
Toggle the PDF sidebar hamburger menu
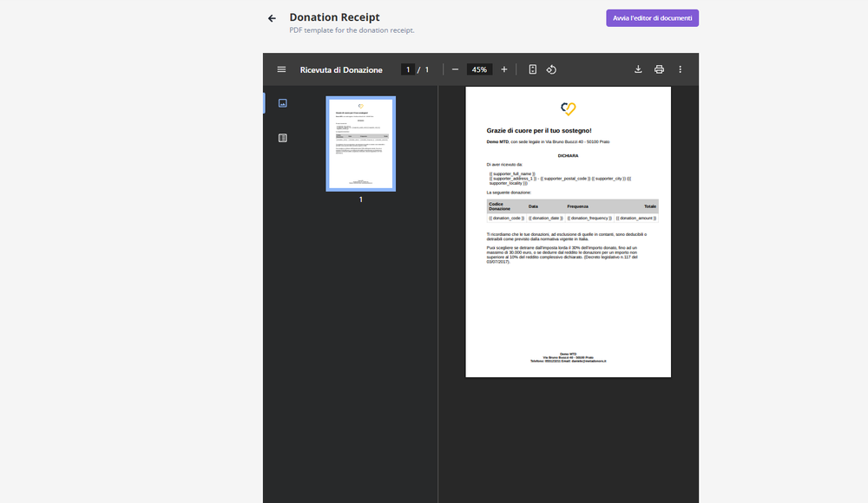(281, 69)
